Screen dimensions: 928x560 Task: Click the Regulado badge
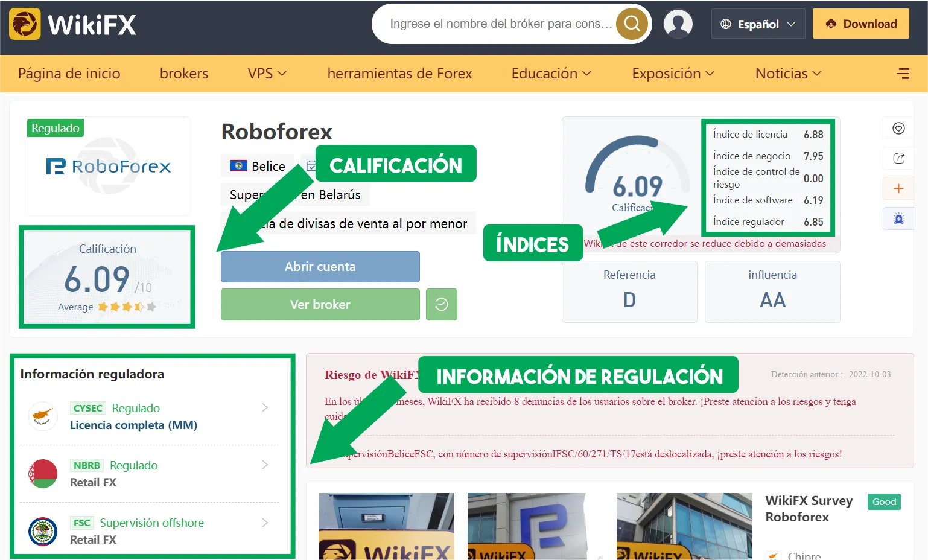click(56, 128)
